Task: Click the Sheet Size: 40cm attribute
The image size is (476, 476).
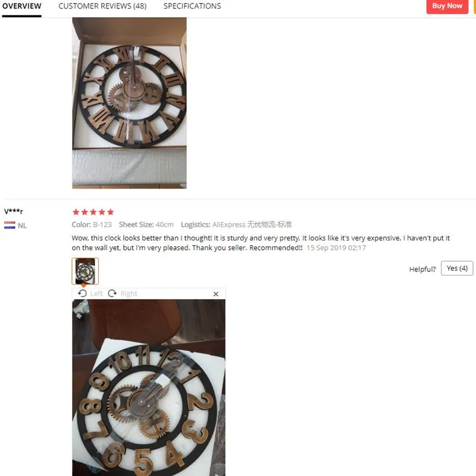Action: [x=146, y=225]
